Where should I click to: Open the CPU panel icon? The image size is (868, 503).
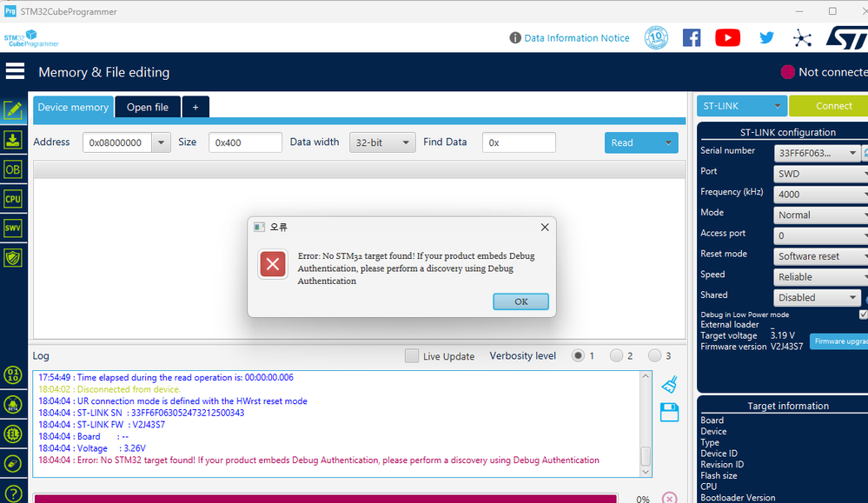[13, 199]
